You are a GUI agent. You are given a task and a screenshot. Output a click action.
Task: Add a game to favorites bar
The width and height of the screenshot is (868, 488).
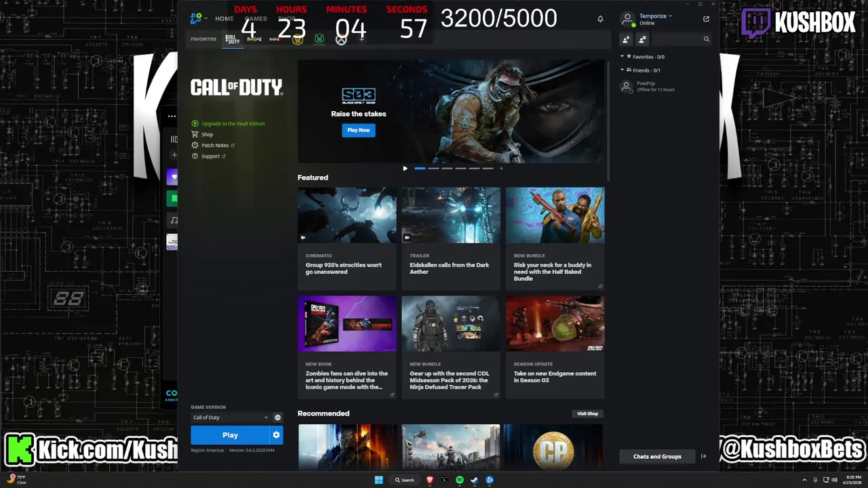[x=361, y=39]
